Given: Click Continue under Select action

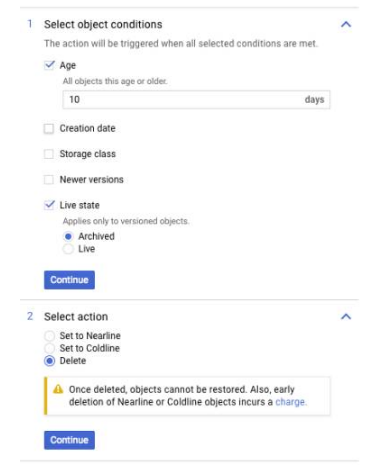Looking at the screenshot, I should click(69, 440).
